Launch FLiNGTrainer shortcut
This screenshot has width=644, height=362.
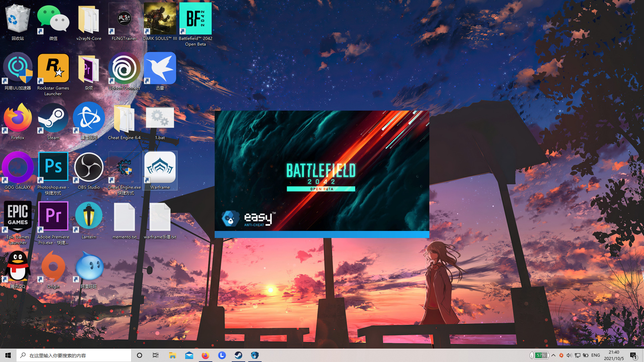[x=124, y=22]
